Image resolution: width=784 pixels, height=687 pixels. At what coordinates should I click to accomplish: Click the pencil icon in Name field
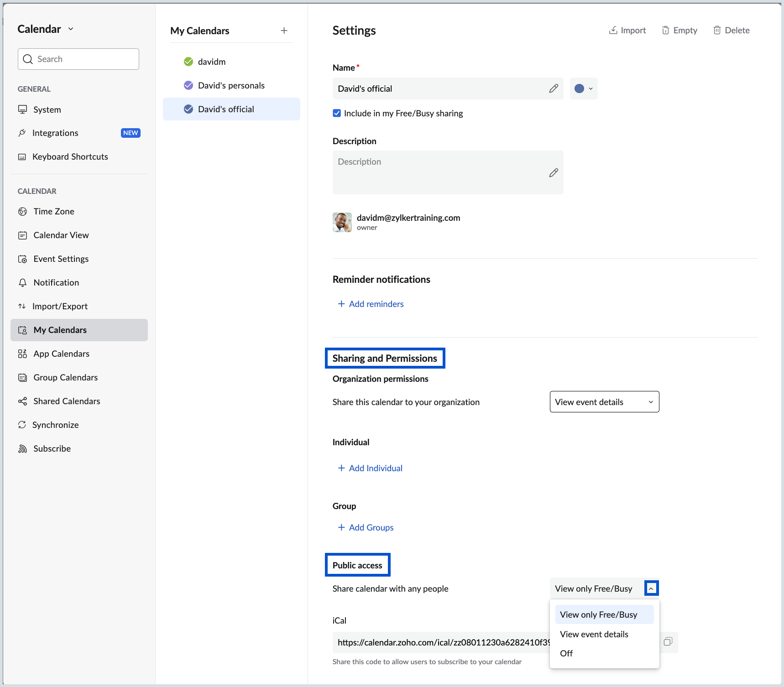click(x=553, y=88)
